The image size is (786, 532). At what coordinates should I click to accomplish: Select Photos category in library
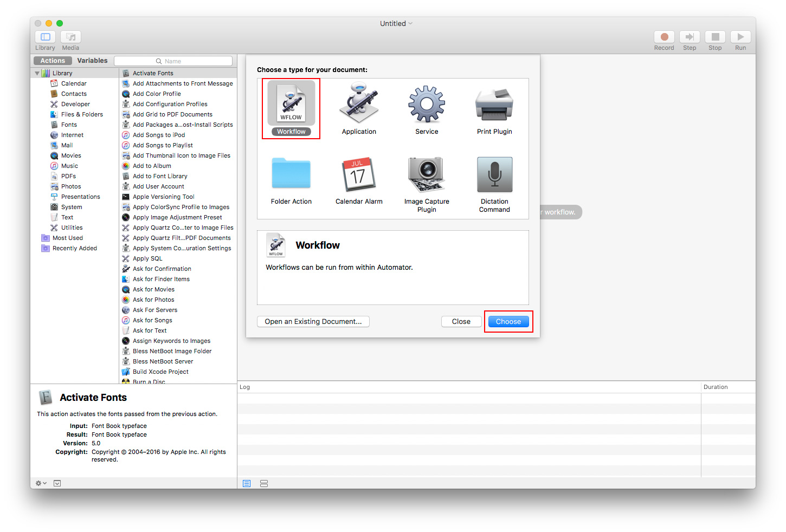coord(71,186)
